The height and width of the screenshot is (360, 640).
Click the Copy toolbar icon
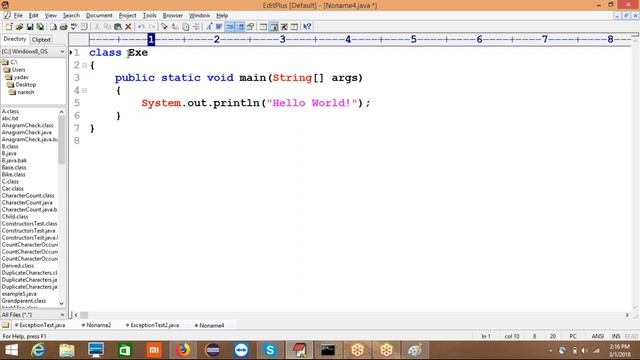[x=107, y=27]
